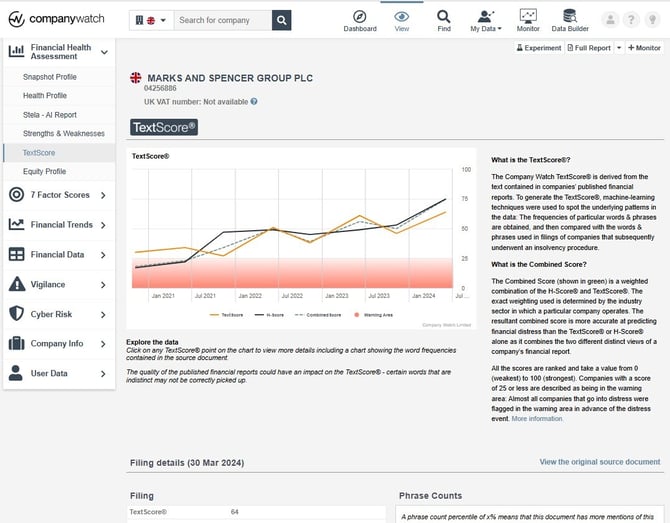Screen dimensions: 670x523
Task: Click the Vigilance warning triangle icon
Action: [x=17, y=284]
